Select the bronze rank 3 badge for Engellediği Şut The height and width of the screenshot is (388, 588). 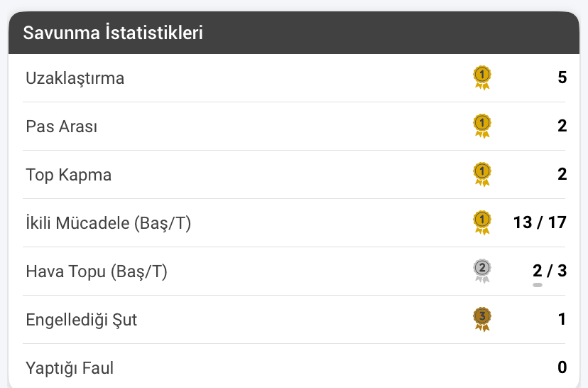tap(482, 319)
